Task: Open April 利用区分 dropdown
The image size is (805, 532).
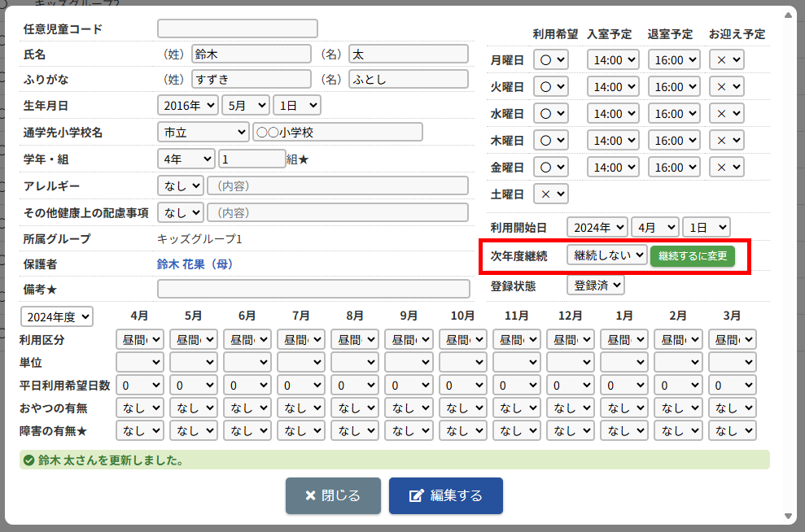Action: [140, 339]
